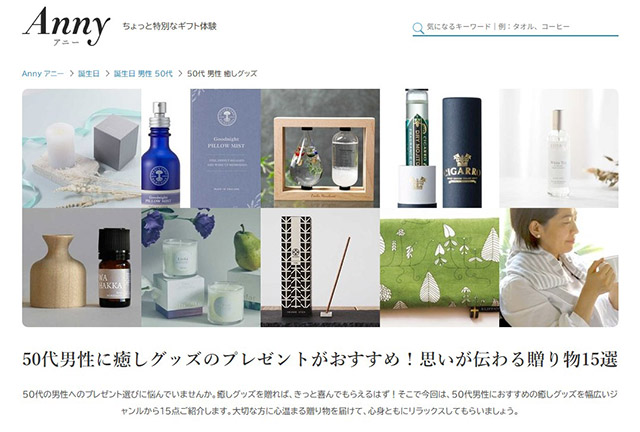
Task: View the wooden vase and Hakka oil image
Action: coord(82,267)
